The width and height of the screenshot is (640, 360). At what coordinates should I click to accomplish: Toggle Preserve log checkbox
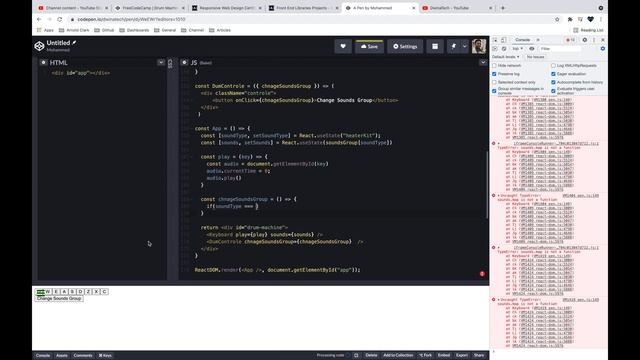click(494, 74)
